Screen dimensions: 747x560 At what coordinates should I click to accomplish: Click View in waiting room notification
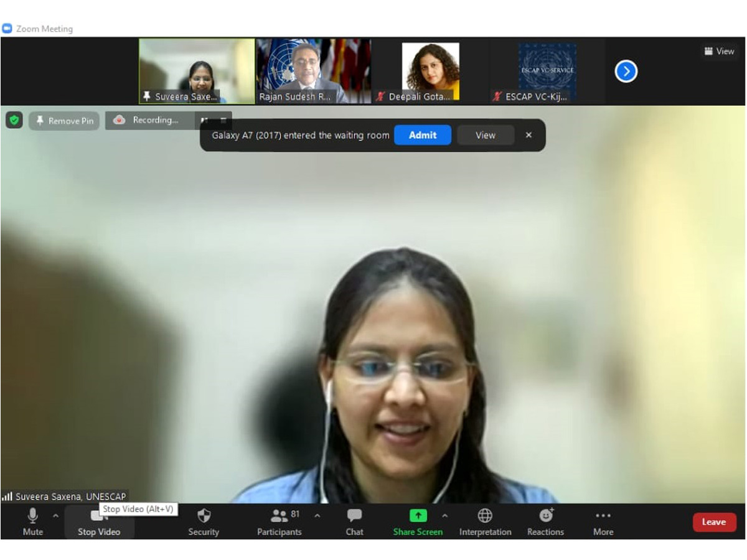[x=486, y=135]
